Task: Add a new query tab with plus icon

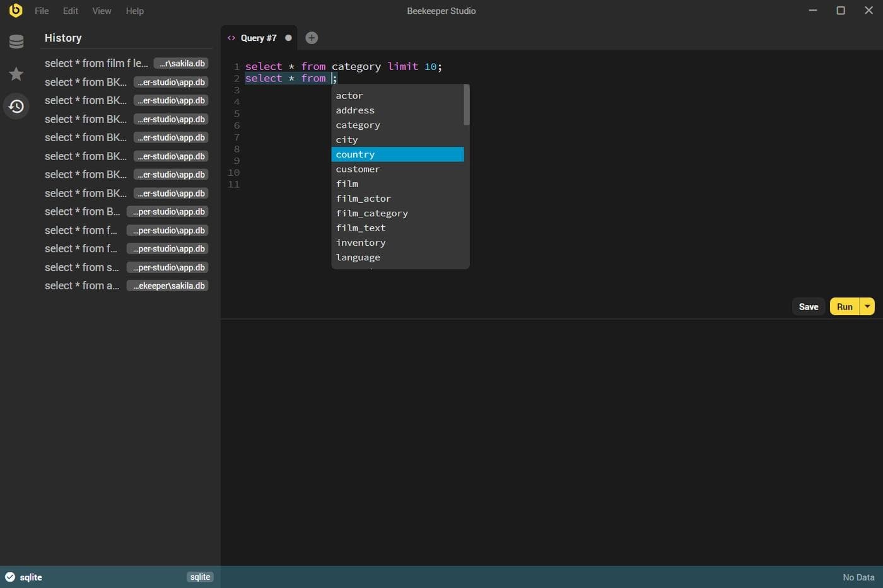Action: (x=312, y=38)
